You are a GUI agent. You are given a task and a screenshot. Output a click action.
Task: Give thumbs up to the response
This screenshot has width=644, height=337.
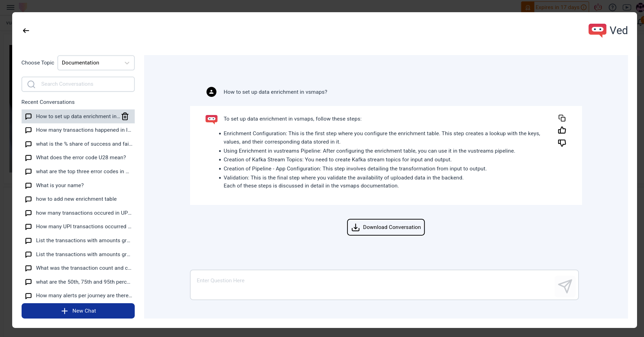coord(562,130)
